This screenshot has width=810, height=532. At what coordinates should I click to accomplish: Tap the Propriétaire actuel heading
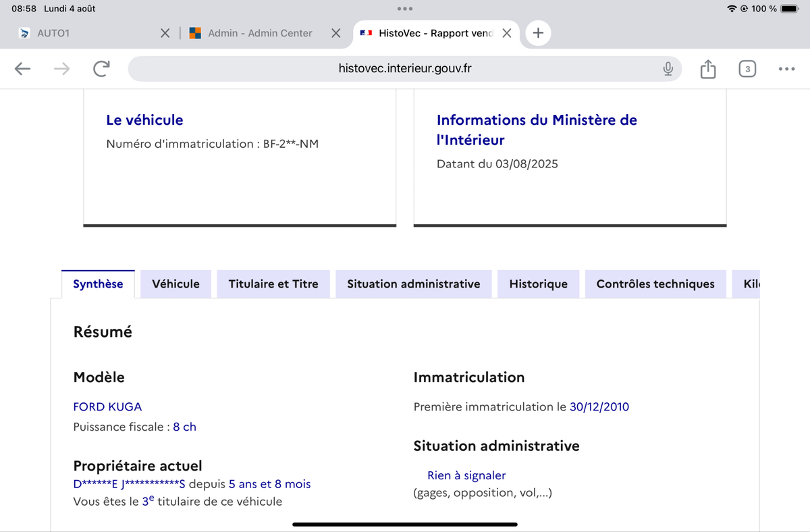(138, 466)
